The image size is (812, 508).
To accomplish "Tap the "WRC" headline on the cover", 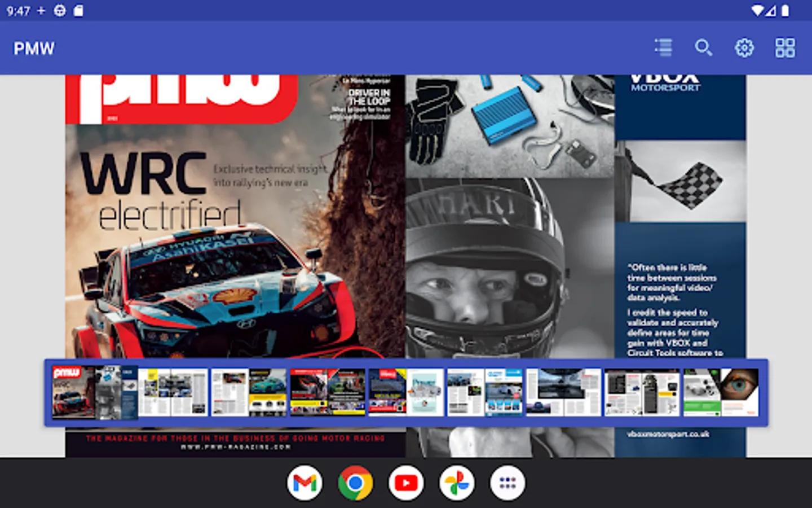I will tap(144, 173).
